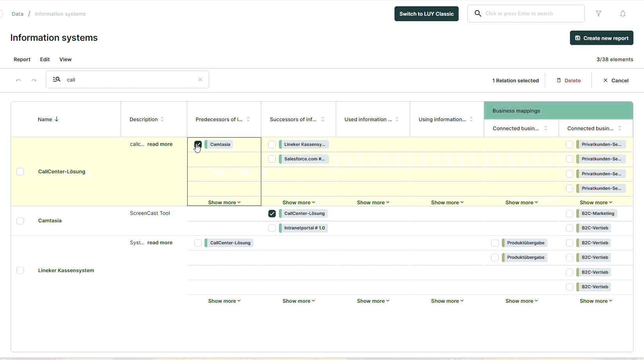Expand Show more under Successors for Lineker Kassensystem

point(298,301)
